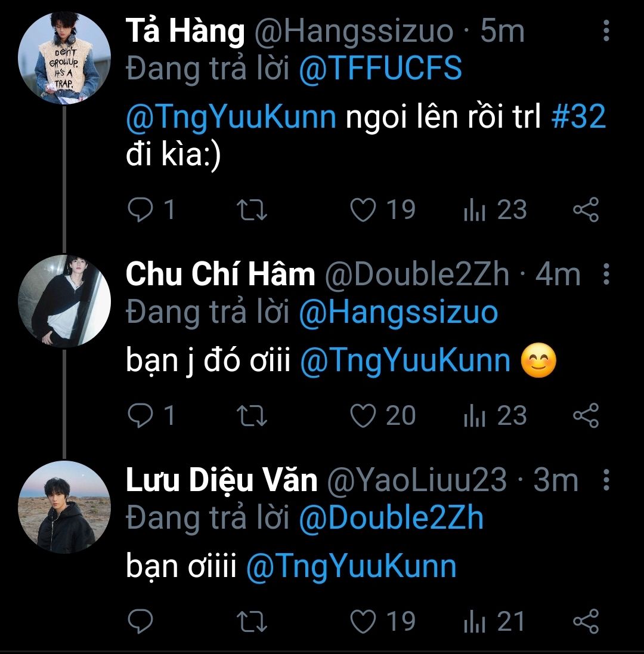The image size is (644, 654).
Task: Tap the @Double2Zh reply-to mention
Action: click(391, 518)
